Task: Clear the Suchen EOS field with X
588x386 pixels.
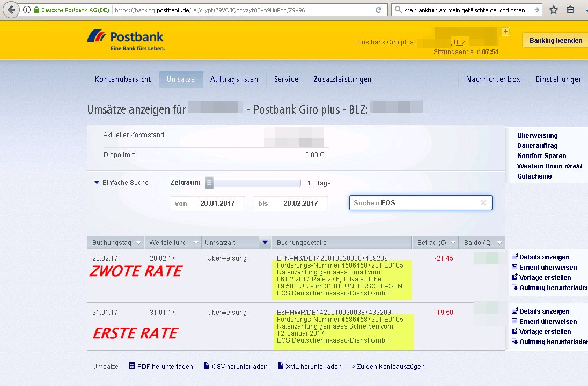Action: click(x=483, y=203)
